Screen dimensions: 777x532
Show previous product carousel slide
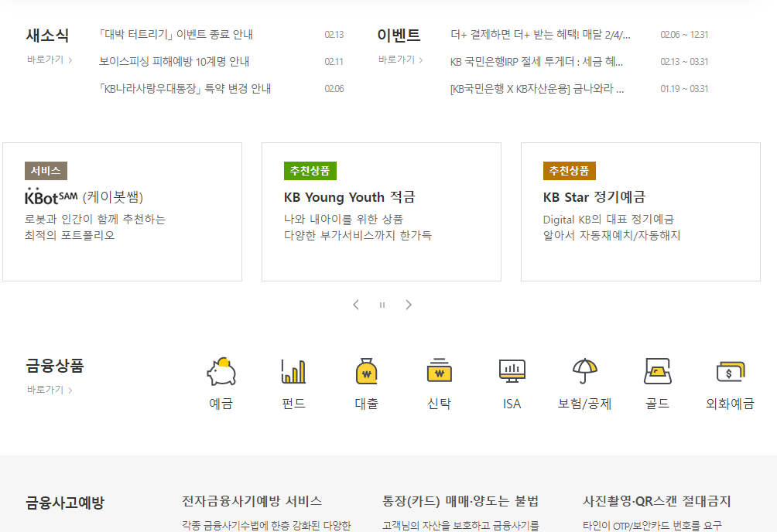356,305
